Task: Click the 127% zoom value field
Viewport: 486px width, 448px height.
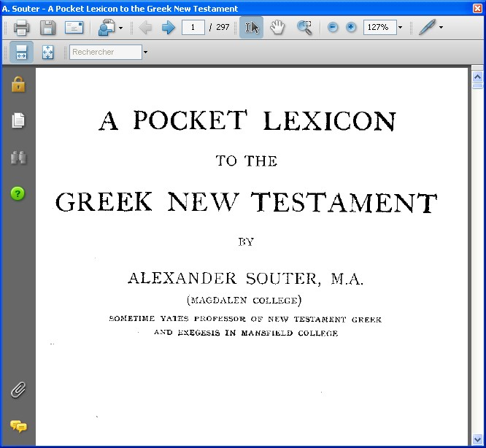Action: 380,27
